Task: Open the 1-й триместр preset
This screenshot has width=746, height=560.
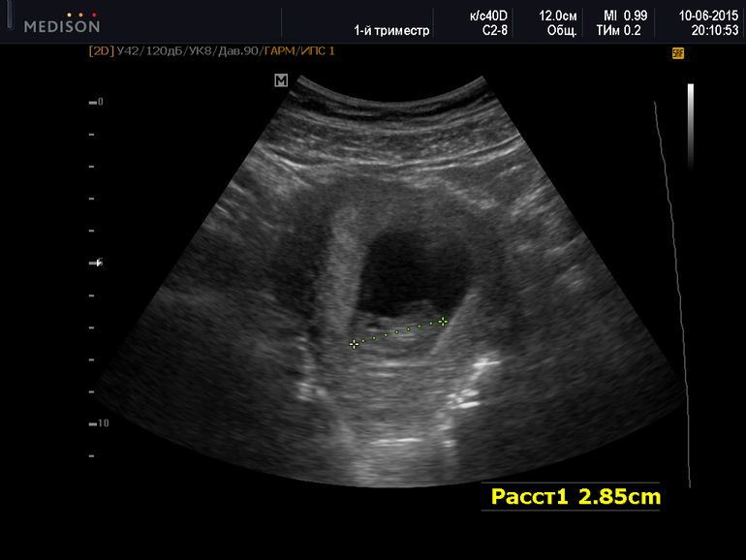Action: click(x=393, y=31)
